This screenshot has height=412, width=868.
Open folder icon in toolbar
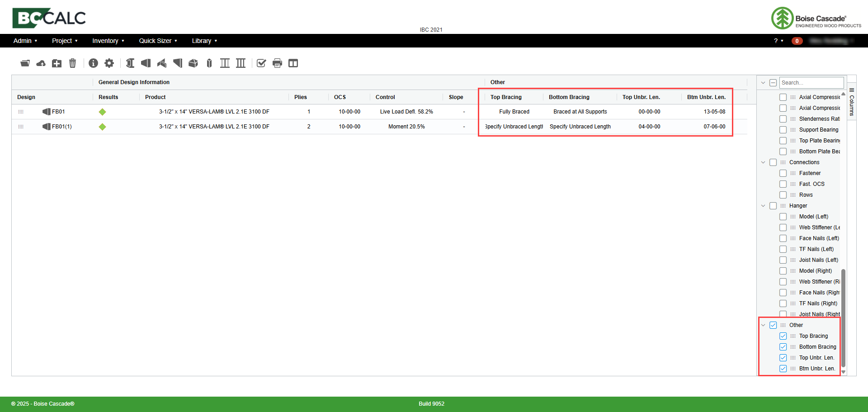point(25,63)
